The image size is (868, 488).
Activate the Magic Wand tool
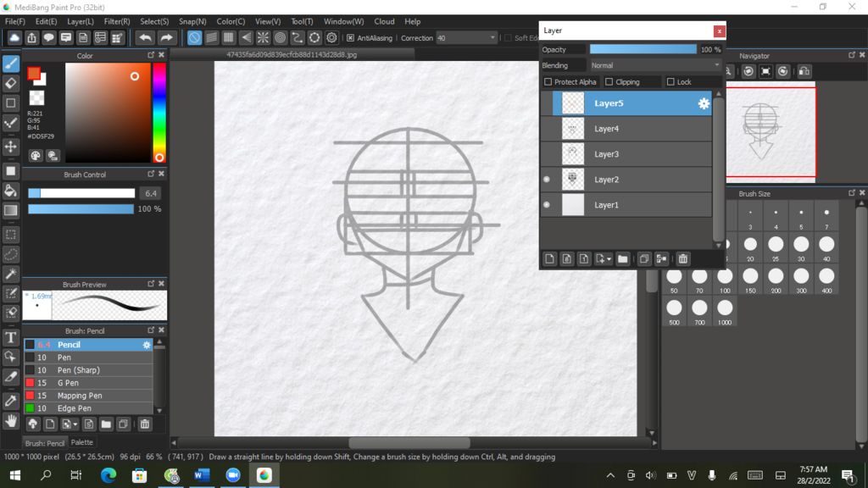click(11, 274)
